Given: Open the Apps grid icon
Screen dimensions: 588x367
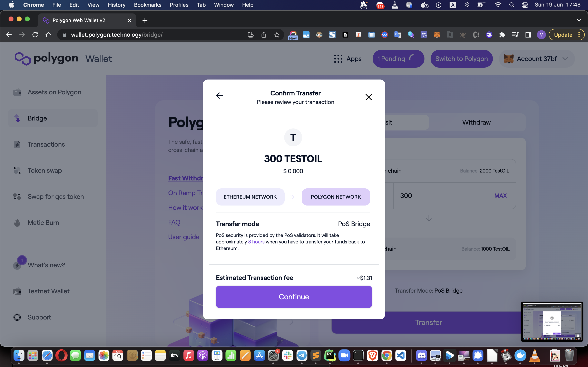Looking at the screenshot, I should [338, 59].
